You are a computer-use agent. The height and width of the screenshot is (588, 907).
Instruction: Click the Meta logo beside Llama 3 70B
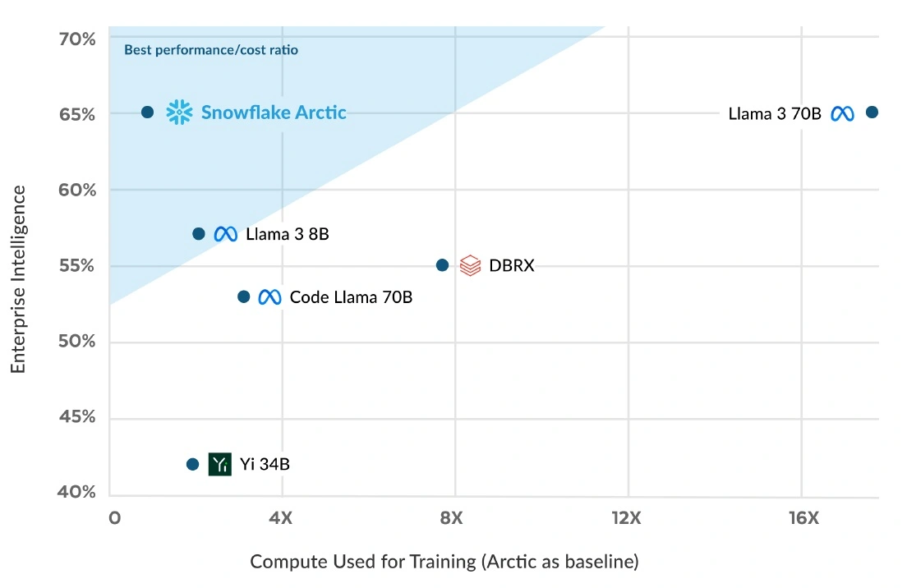coord(842,114)
